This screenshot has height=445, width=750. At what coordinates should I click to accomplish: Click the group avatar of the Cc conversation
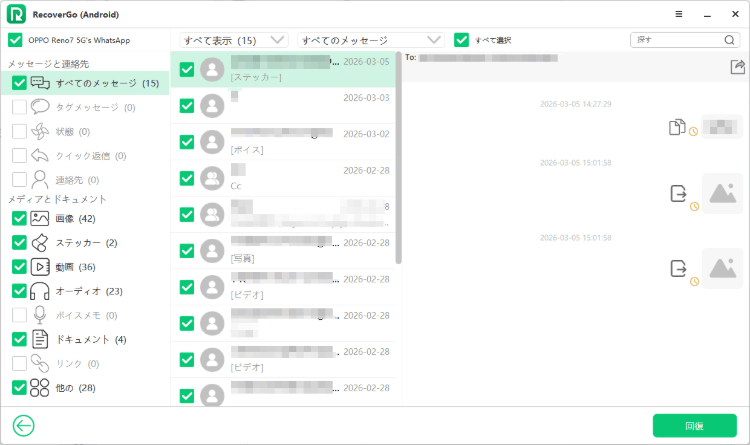tap(212, 178)
